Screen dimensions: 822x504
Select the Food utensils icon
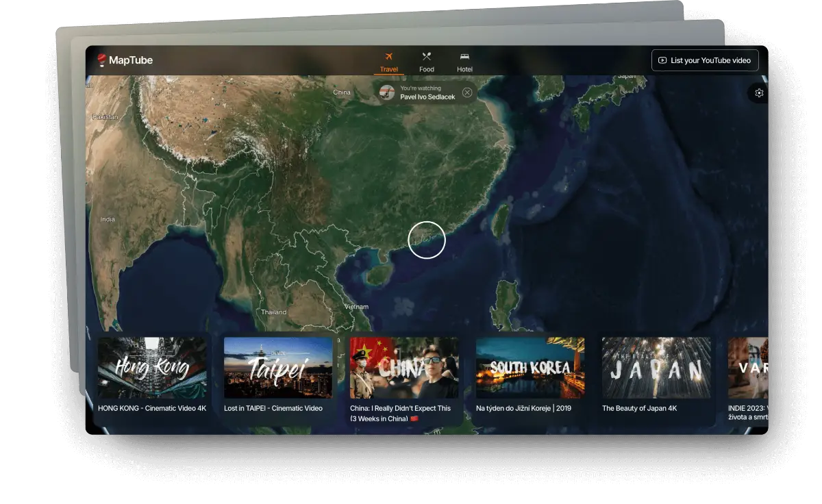426,56
